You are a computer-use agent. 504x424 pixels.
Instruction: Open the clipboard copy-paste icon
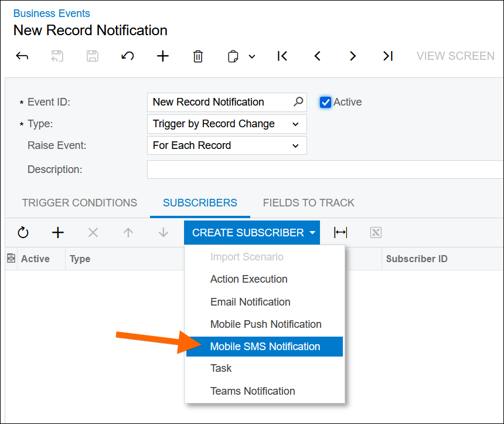click(x=233, y=56)
